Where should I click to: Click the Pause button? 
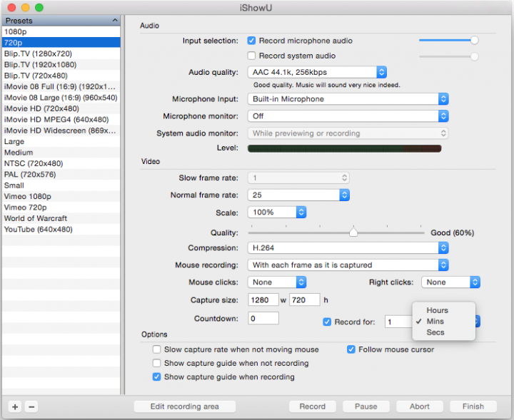[x=366, y=406]
